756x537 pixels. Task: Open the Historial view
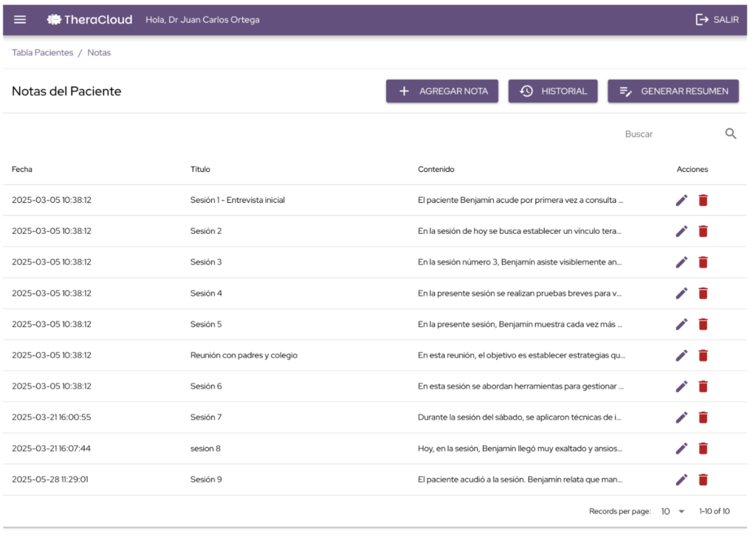[553, 91]
